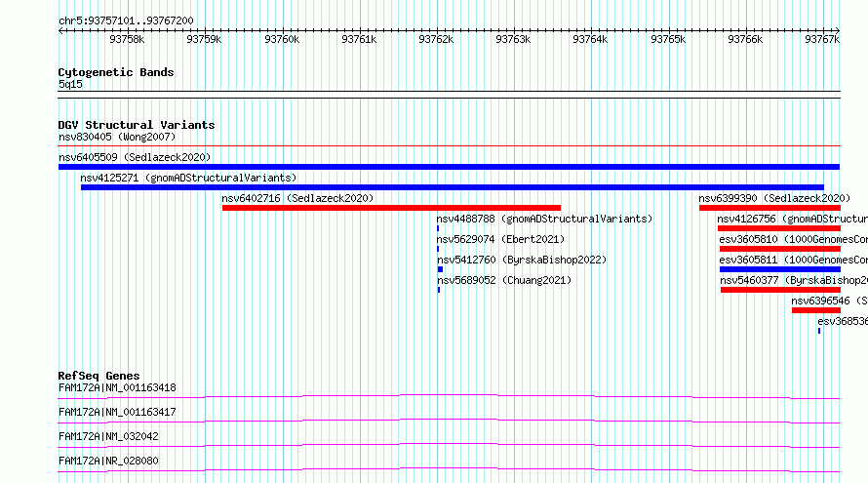The width and height of the screenshot is (868, 483).
Task: Click the red bar under nsv5460377
Action: (x=780, y=290)
